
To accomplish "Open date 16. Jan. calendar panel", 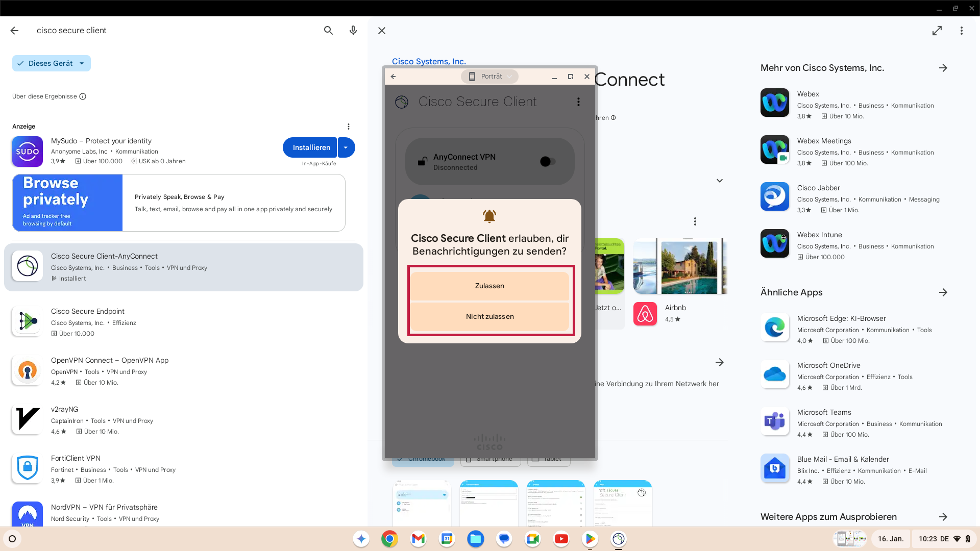I will click(x=891, y=539).
